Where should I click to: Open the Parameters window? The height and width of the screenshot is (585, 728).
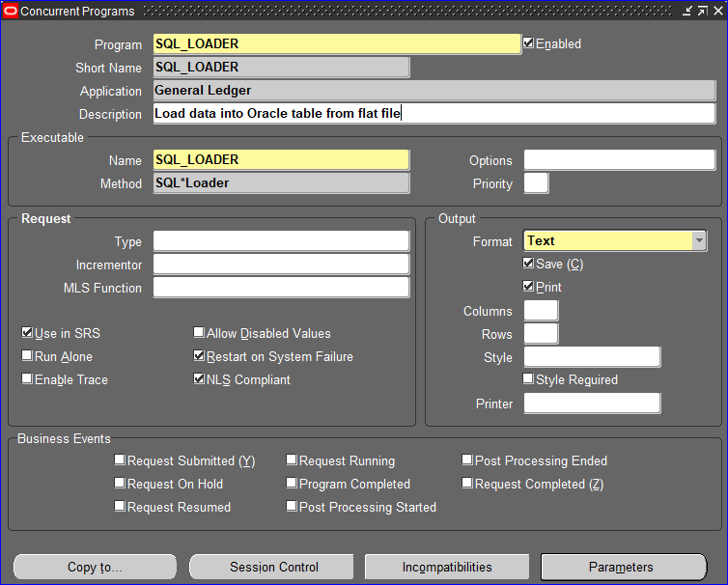pyautogui.click(x=621, y=567)
